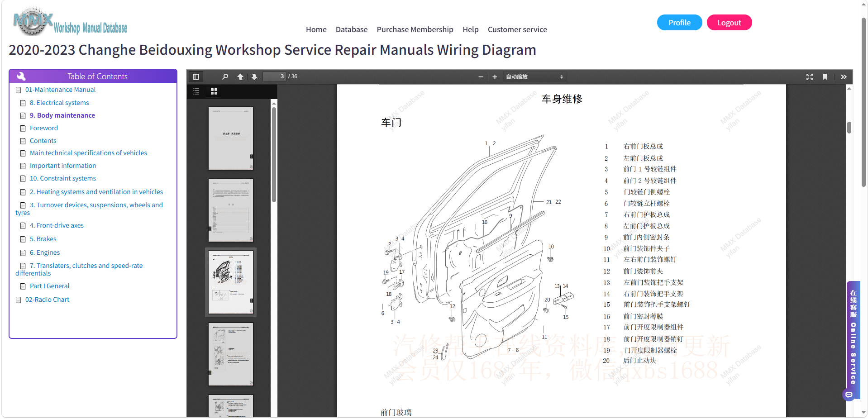Viewport: 868px width, 419px height.
Task: Click the Logout button
Action: [729, 23]
